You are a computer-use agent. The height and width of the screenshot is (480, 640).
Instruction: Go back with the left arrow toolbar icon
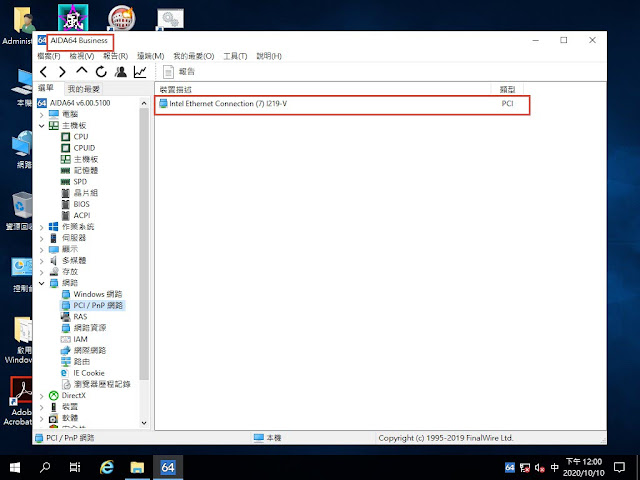[43, 72]
